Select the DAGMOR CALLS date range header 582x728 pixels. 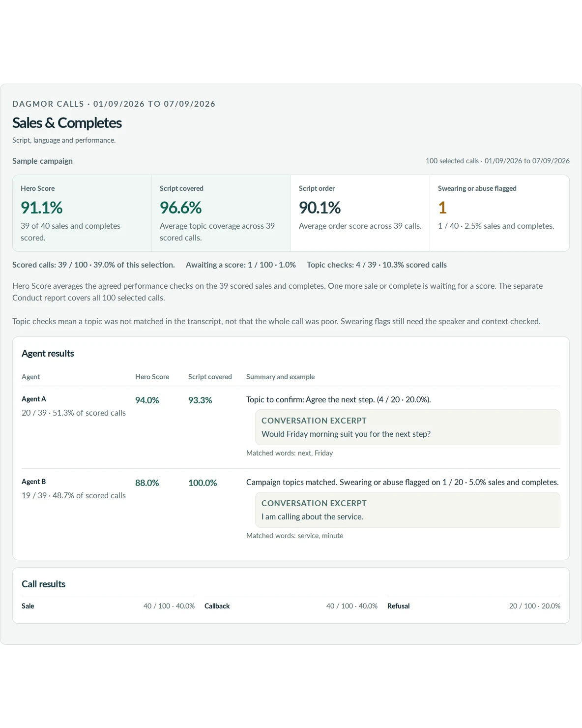(x=114, y=104)
